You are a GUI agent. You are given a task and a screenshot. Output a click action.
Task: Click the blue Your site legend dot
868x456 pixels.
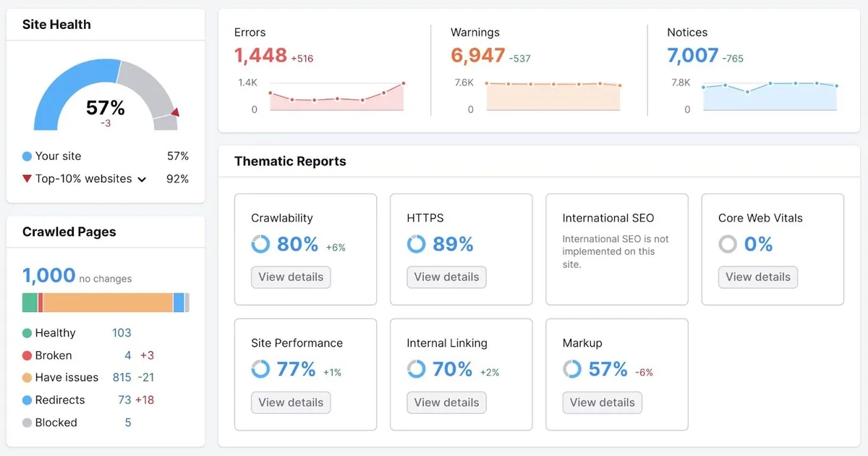click(27, 156)
